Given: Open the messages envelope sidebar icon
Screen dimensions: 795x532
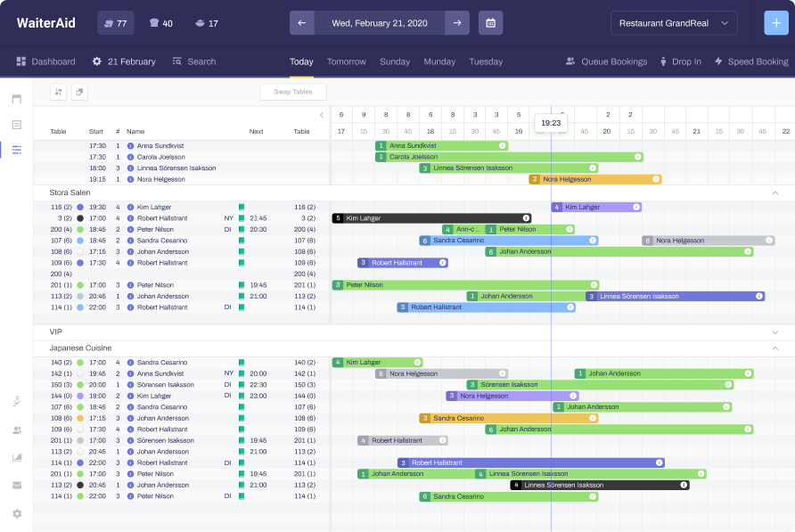Looking at the screenshot, I should (17, 485).
